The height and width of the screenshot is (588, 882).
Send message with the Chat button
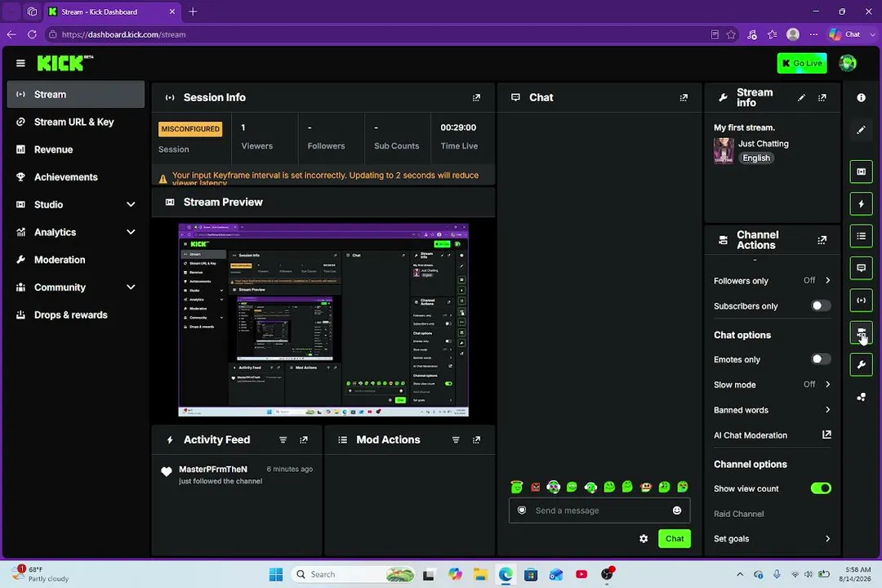[x=674, y=538]
